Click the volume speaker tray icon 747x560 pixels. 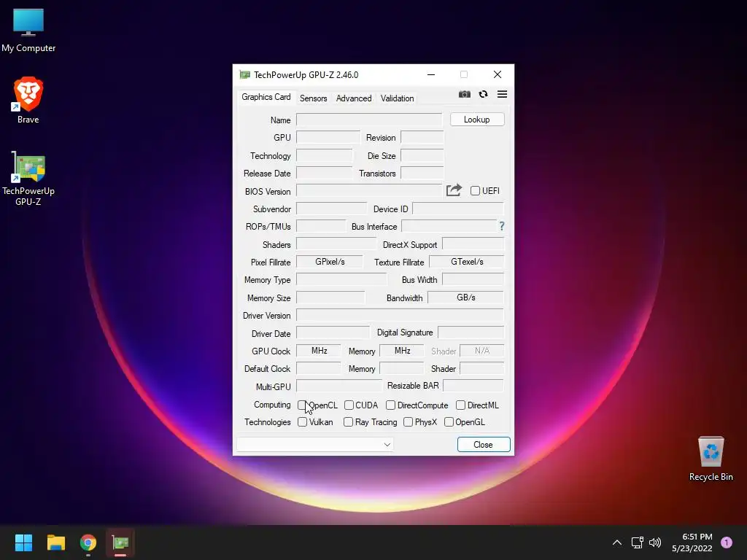[656, 542]
